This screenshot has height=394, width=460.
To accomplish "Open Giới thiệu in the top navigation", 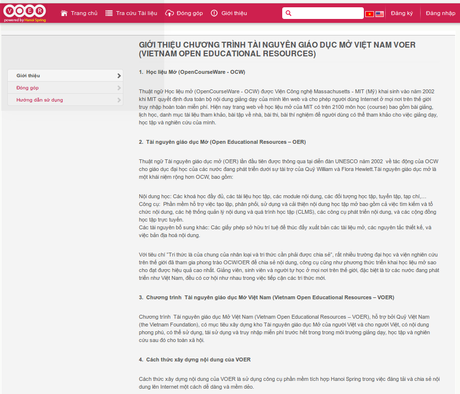I will pos(234,13).
